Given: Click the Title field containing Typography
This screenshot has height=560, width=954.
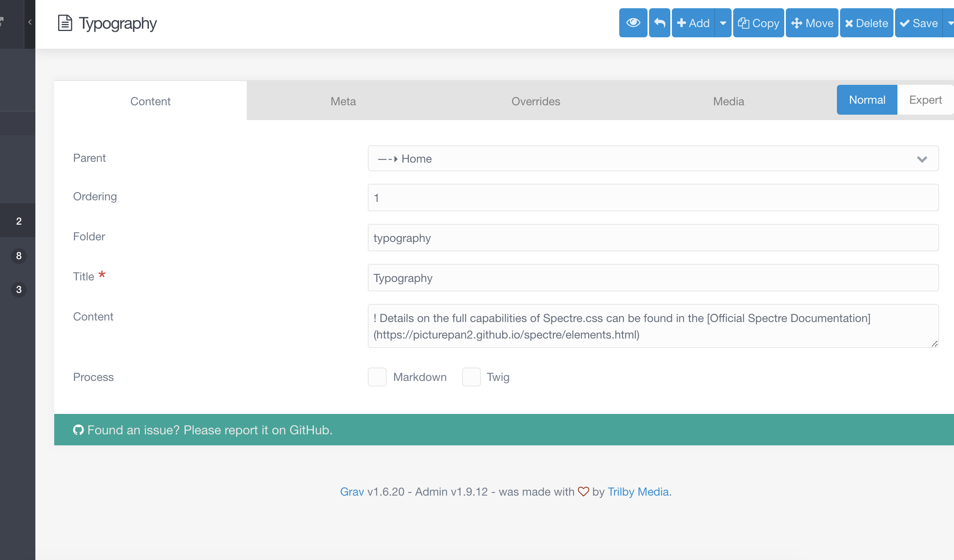Looking at the screenshot, I should click(653, 278).
